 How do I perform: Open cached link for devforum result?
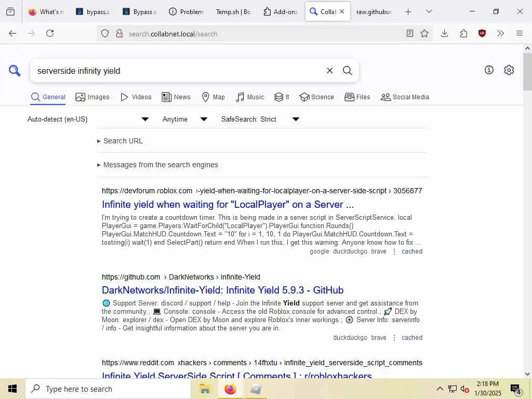click(x=412, y=251)
